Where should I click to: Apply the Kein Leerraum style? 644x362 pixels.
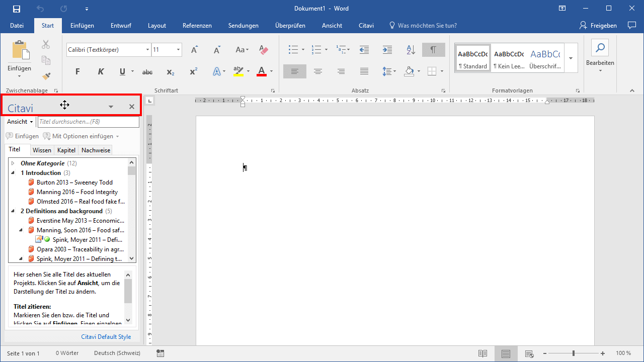[509, 58]
